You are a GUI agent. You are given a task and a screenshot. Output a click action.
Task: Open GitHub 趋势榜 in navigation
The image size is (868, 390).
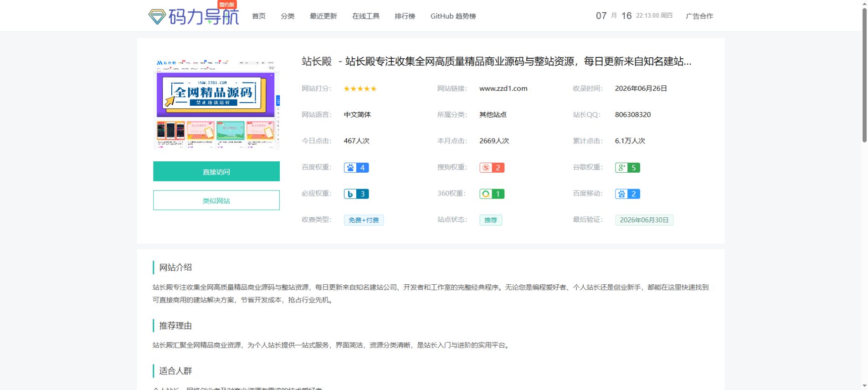point(453,16)
